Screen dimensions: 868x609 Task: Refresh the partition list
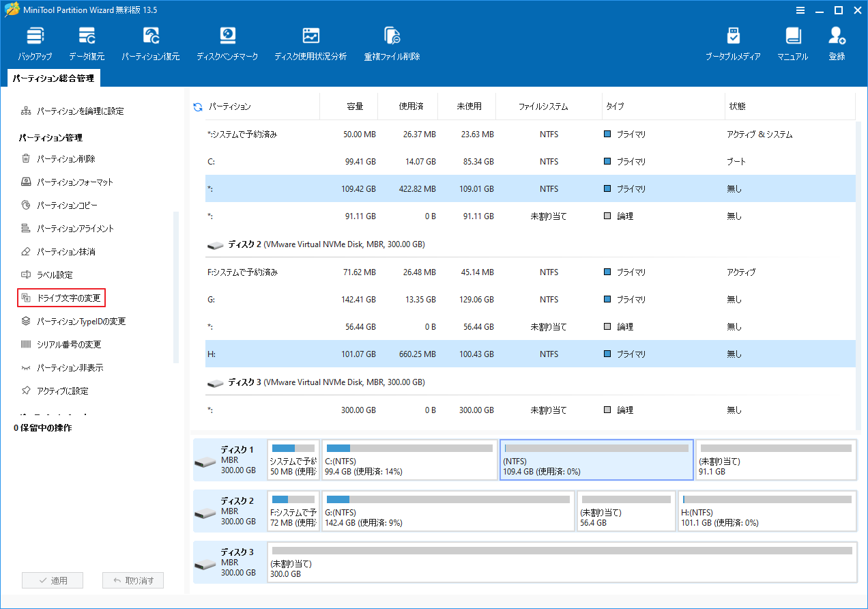point(197,107)
